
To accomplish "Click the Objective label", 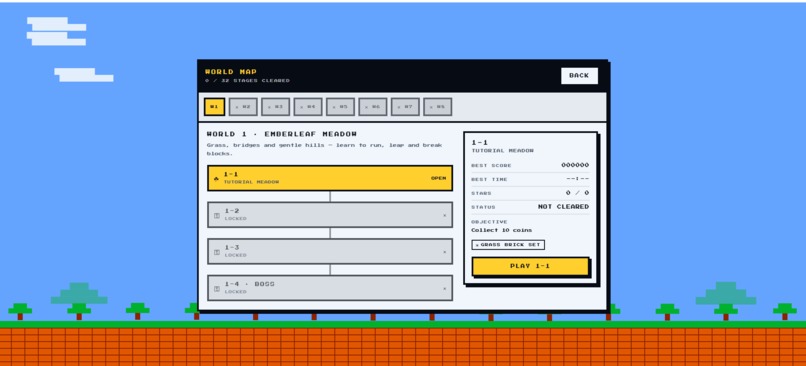I will click(x=489, y=222).
